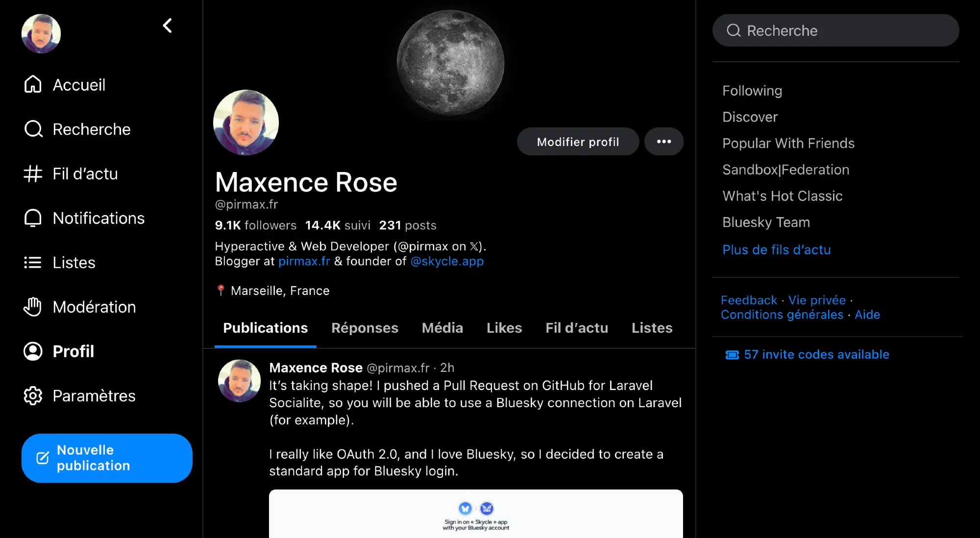Switch to Réponses tab
Screen dimensions: 980x538
365,328
